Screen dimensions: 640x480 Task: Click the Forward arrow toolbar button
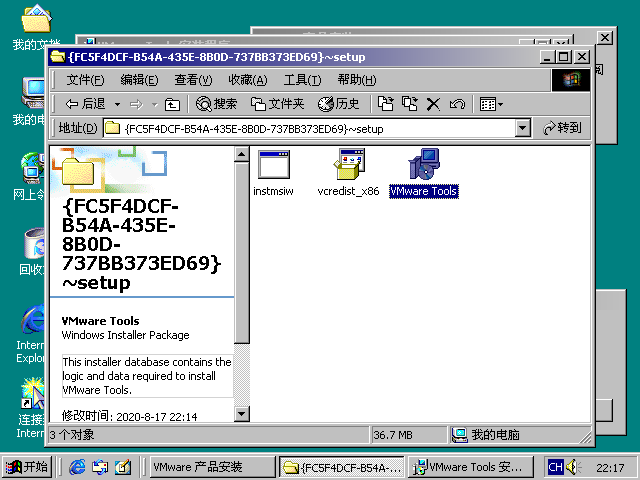136,104
